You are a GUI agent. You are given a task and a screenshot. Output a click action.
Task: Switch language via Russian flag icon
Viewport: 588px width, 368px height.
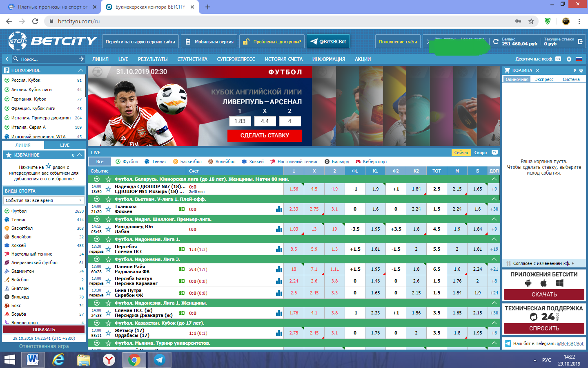click(579, 59)
